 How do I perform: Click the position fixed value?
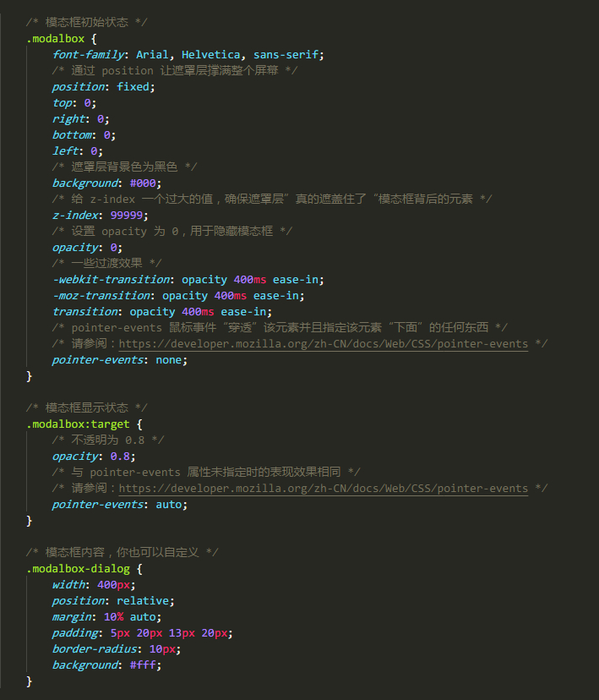(x=133, y=86)
